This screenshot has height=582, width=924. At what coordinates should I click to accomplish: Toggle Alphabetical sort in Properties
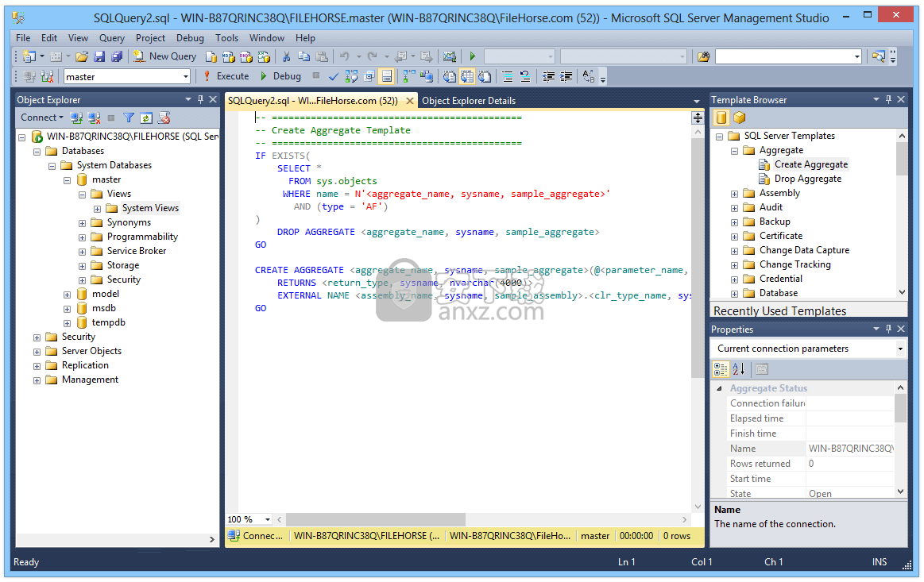point(739,369)
